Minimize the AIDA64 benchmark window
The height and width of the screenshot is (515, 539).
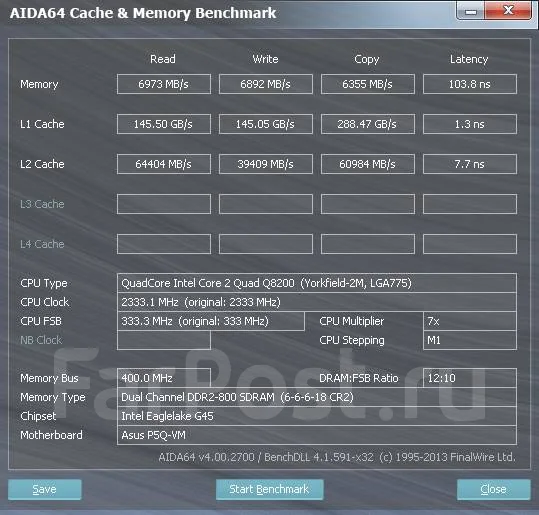471,11
